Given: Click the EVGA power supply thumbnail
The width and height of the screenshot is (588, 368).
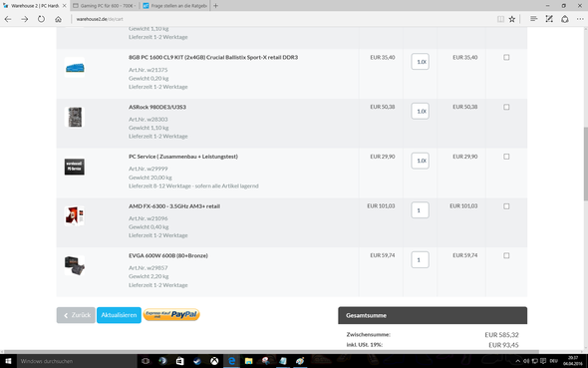Looking at the screenshot, I should click(x=75, y=265).
